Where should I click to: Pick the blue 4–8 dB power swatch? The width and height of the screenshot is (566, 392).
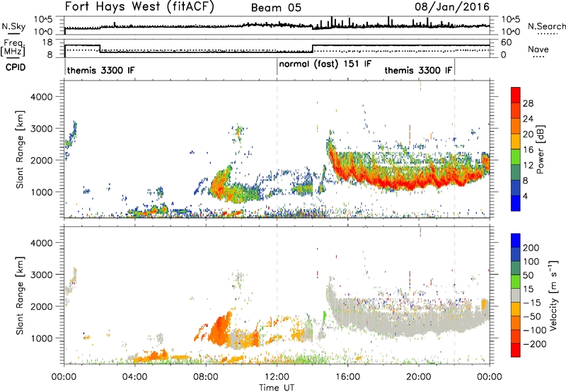click(x=516, y=188)
